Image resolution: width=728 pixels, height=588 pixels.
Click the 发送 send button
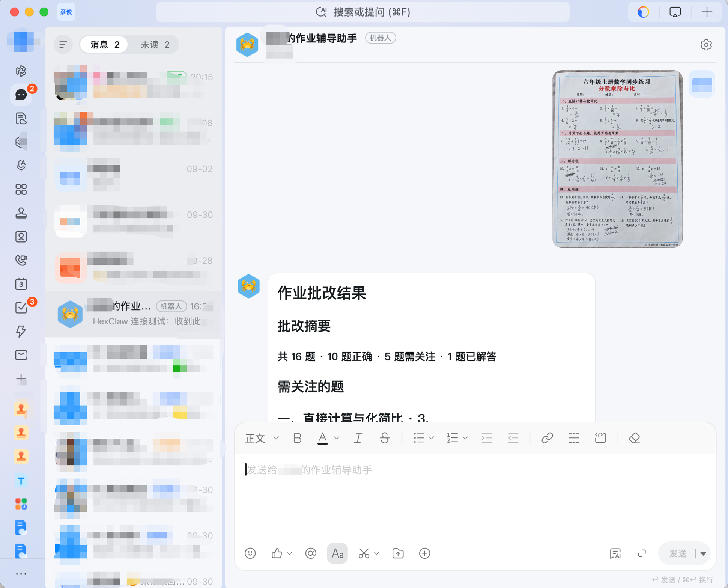point(678,553)
